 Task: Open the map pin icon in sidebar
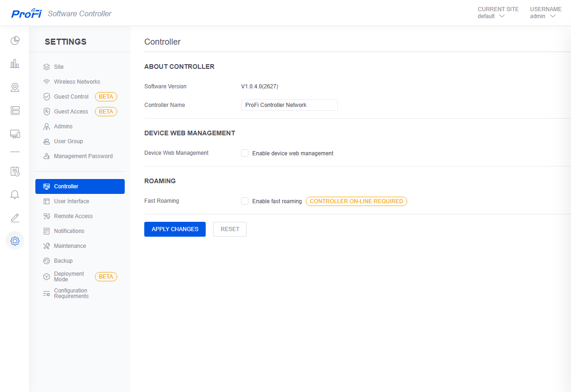[x=15, y=87]
